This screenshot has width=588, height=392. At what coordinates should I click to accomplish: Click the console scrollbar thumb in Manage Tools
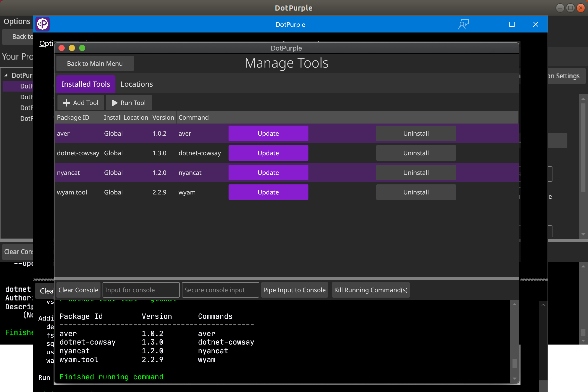(x=514, y=364)
